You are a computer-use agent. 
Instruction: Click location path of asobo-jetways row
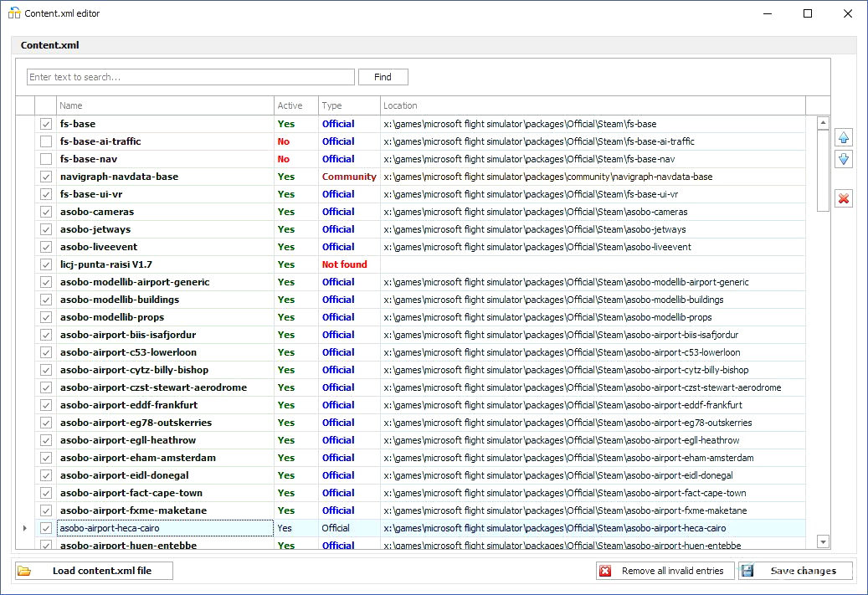593,229
